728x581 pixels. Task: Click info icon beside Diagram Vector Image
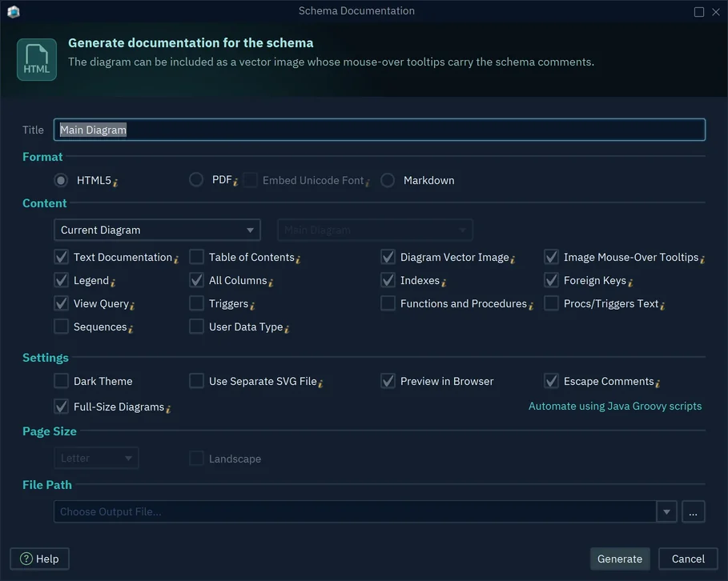513,260
